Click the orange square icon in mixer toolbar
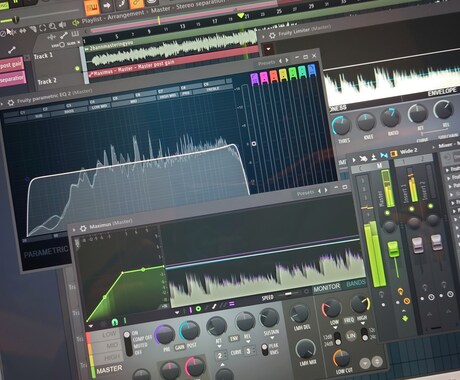Image resolution: width=460 pixels, height=380 pixels. (x=394, y=153)
